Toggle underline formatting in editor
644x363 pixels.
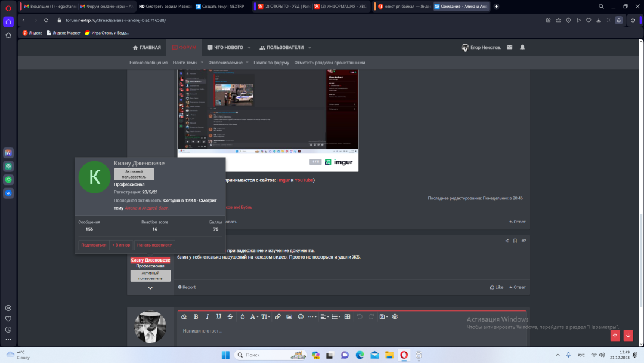click(x=219, y=316)
